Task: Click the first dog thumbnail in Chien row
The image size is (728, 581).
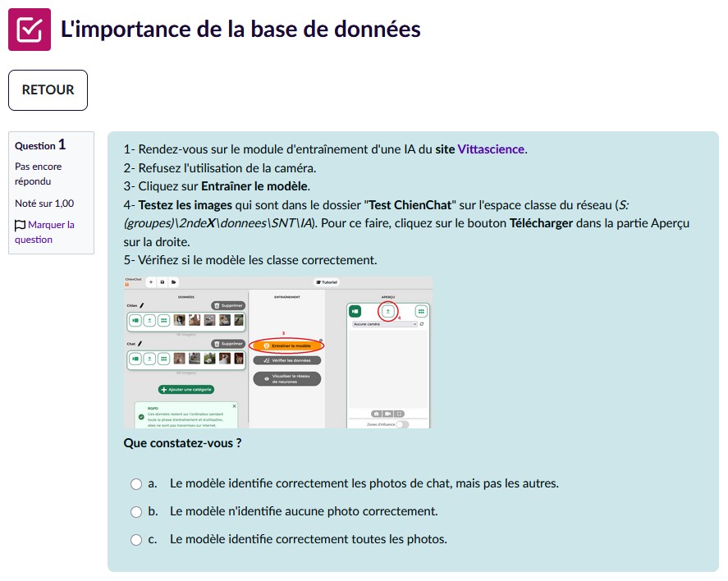Action: click(x=181, y=320)
